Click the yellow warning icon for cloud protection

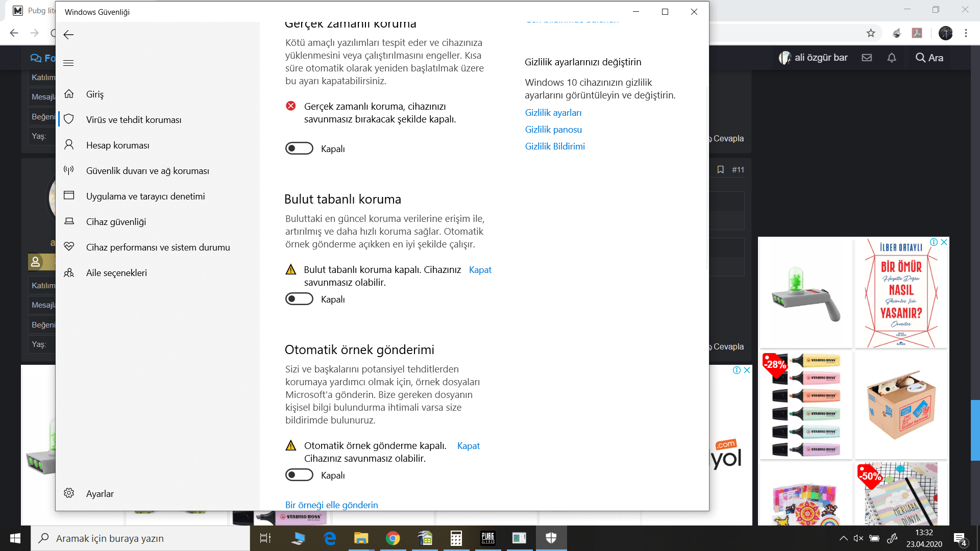(291, 269)
